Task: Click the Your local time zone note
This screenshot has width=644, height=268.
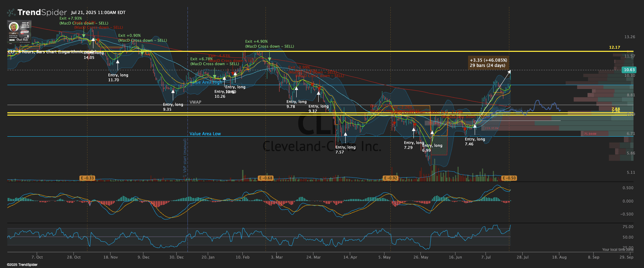Action: pos(618,250)
